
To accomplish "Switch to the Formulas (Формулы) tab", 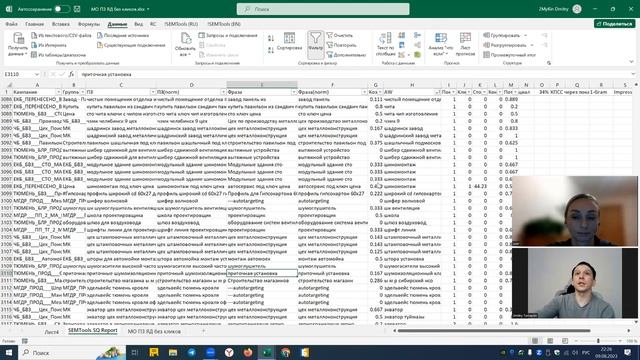I will pyautogui.click(x=89, y=24).
